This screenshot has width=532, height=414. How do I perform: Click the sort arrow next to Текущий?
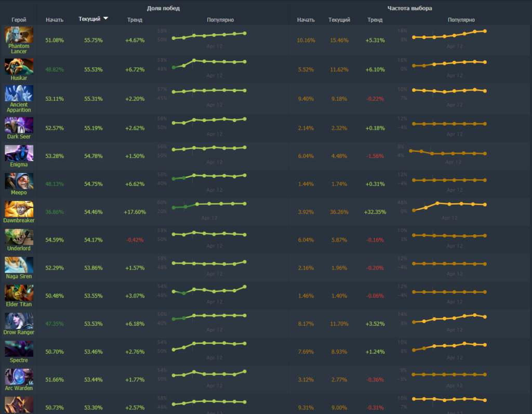click(106, 18)
